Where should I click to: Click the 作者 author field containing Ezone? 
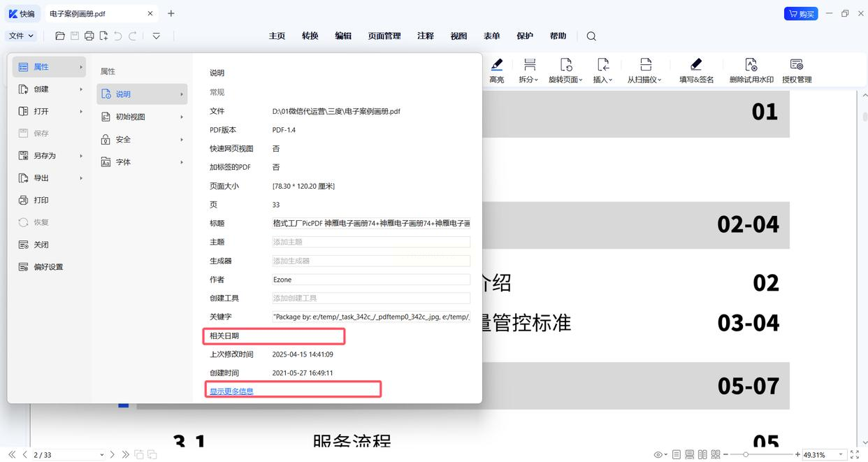(370, 280)
